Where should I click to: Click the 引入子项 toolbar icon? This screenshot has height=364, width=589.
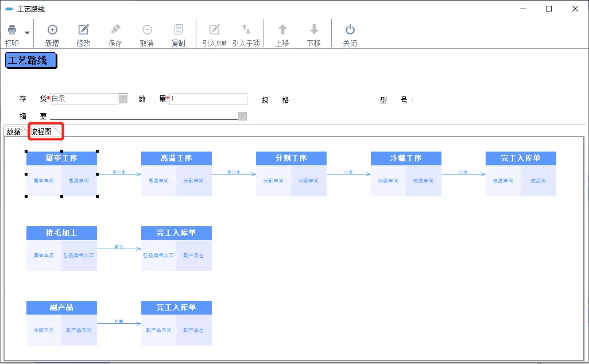point(246,30)
